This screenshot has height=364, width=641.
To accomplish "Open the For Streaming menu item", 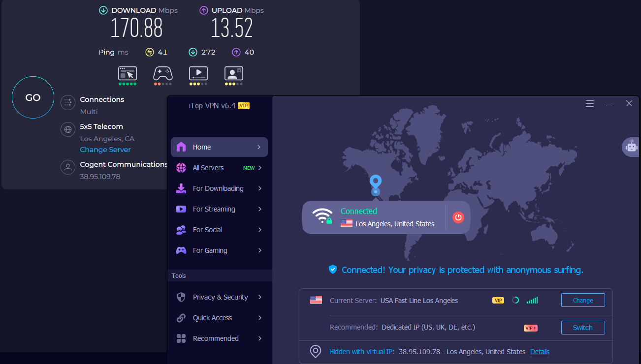I will (x=214, y=209).
